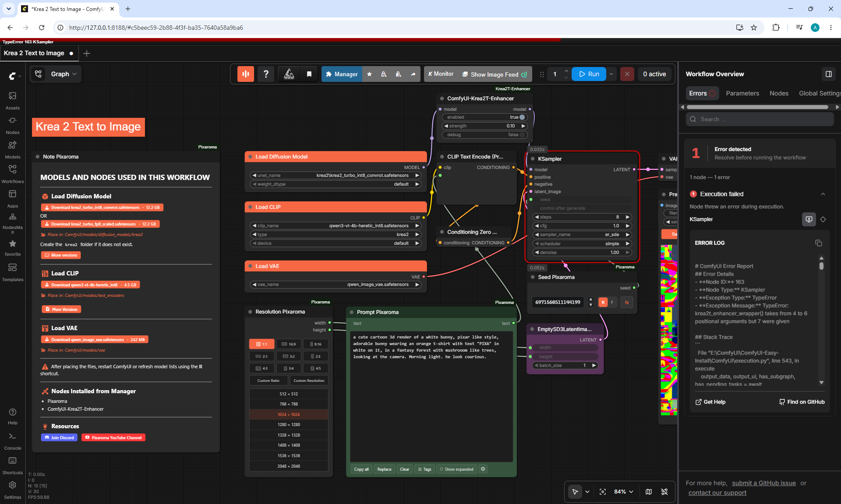Cancel the current run with the red X
This screenshot has width=841, height=504.
627,74
